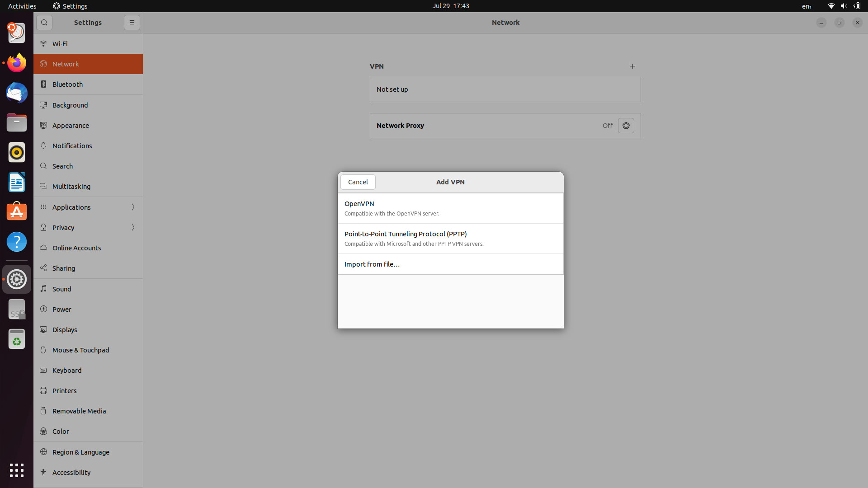
Task: Expand the Privacy settings section
Action: point(132,227)
